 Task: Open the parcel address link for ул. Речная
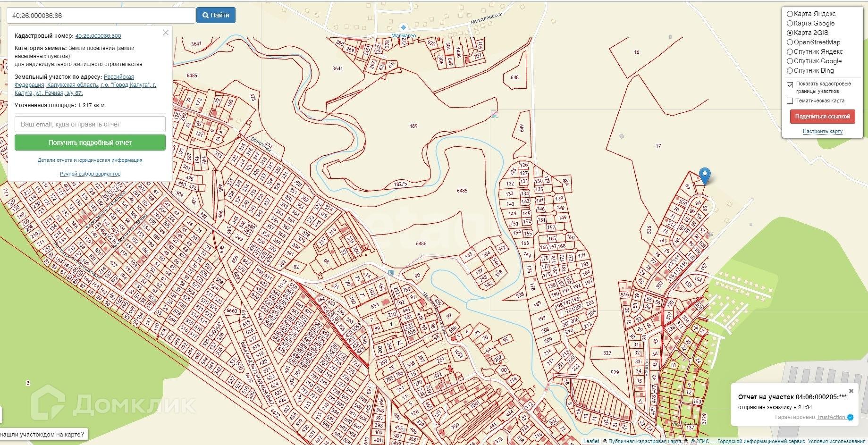tap(85, 85)
